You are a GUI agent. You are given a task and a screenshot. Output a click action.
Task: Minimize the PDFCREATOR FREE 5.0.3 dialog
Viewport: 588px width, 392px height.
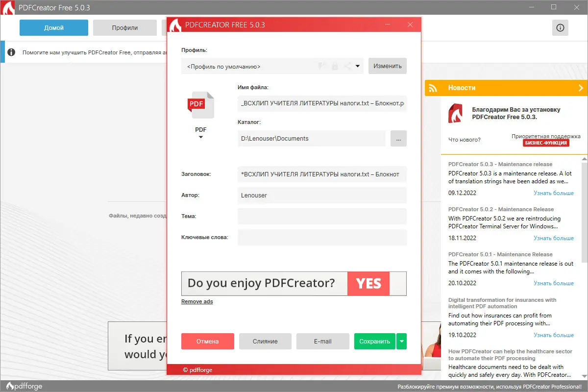pyautogui.click(x=388, y=24)
